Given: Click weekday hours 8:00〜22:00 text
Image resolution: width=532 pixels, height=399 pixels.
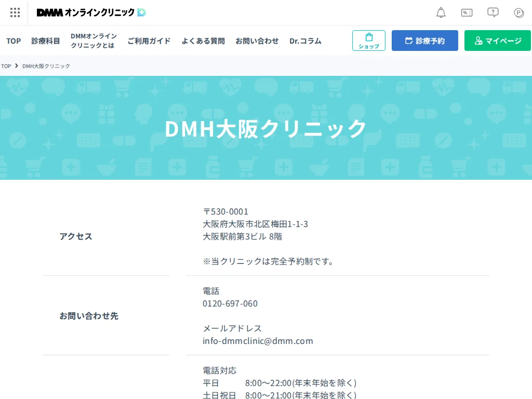Looking at the screenshot, I should pyautogui.click(x=301, y=383).
